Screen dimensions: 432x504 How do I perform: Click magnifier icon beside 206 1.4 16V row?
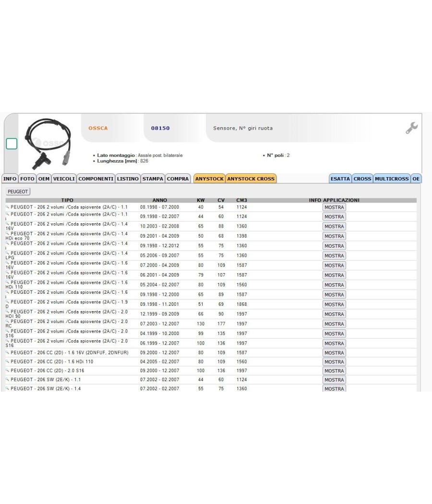point(7,223)
